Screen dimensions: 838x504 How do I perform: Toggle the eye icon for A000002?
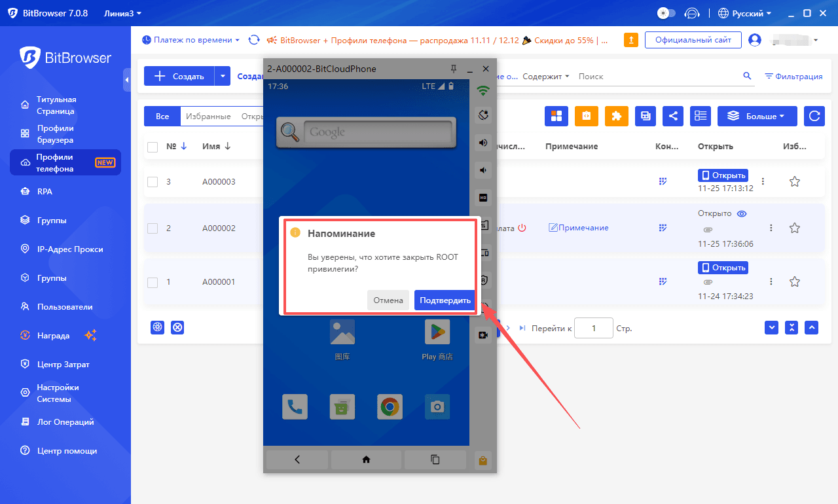742,214
